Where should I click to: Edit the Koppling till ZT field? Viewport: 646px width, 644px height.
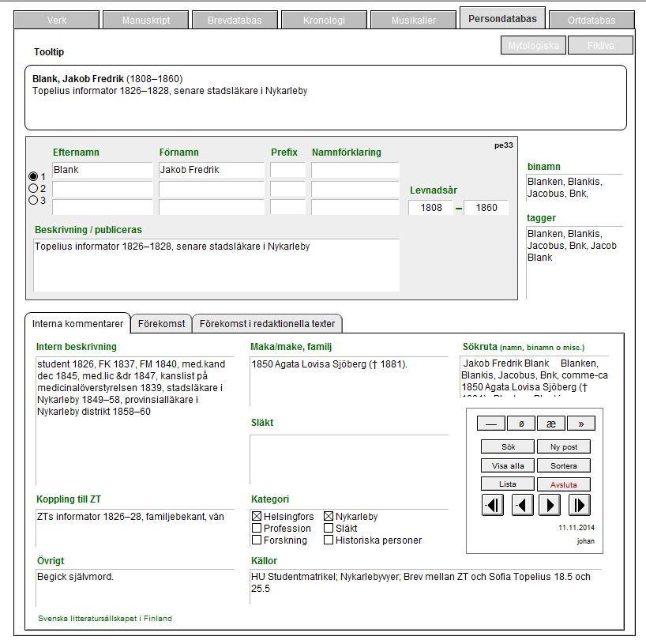pos(135,528)
